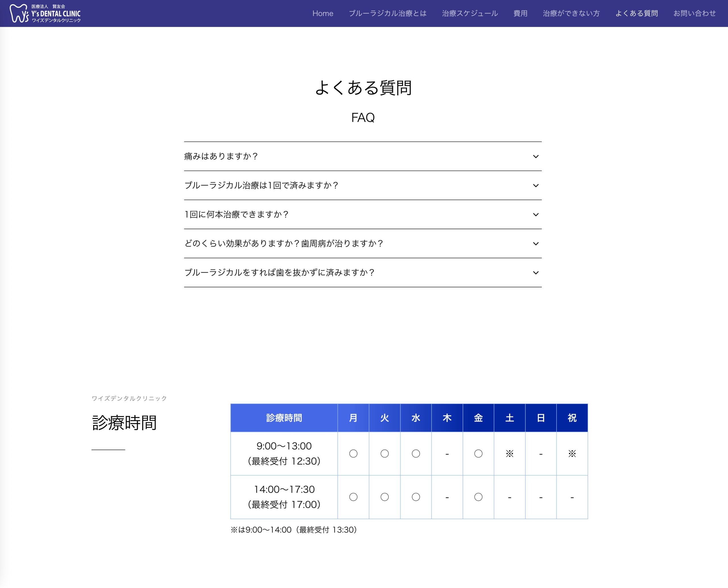Viewport: 728px width, 588px height.
Task: Click the 木 column header
Action: pos(447,418)
